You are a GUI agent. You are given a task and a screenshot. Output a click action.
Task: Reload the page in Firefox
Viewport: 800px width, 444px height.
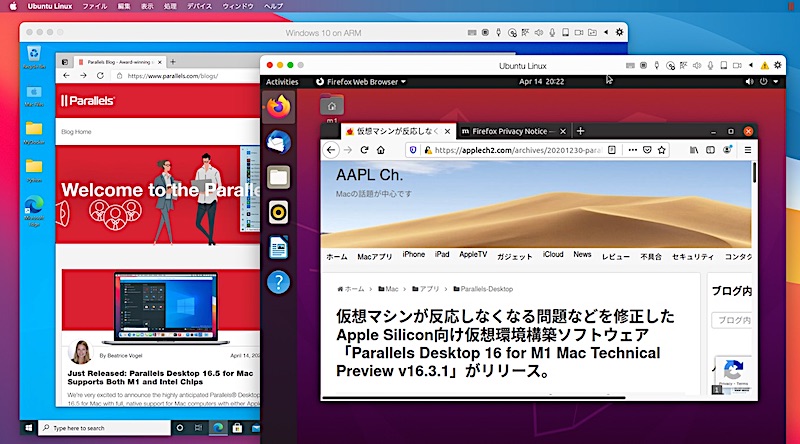pyautogui.click(x=364, y=150)
